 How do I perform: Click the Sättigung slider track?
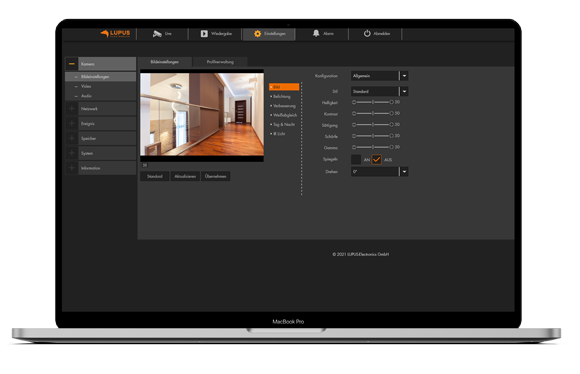point(372,125)
